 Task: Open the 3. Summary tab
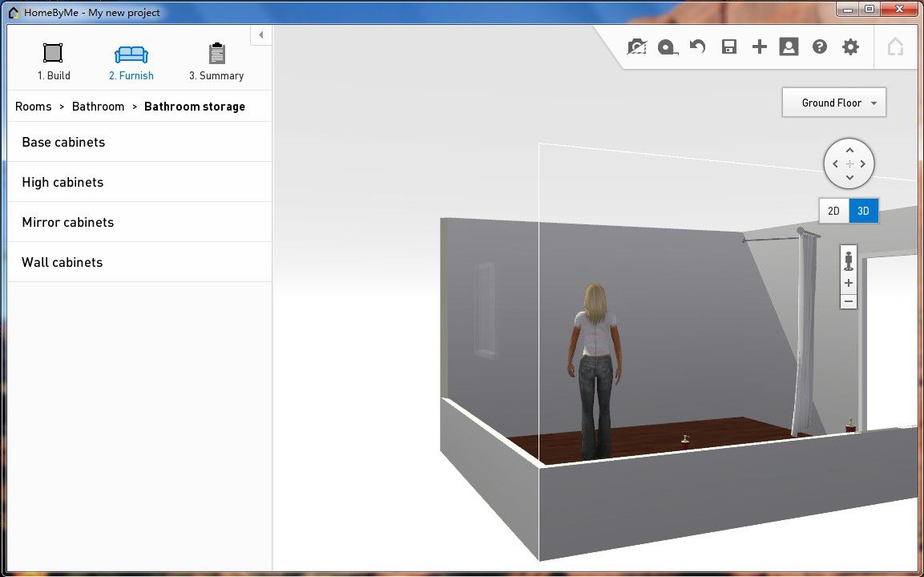pos(216,63)
